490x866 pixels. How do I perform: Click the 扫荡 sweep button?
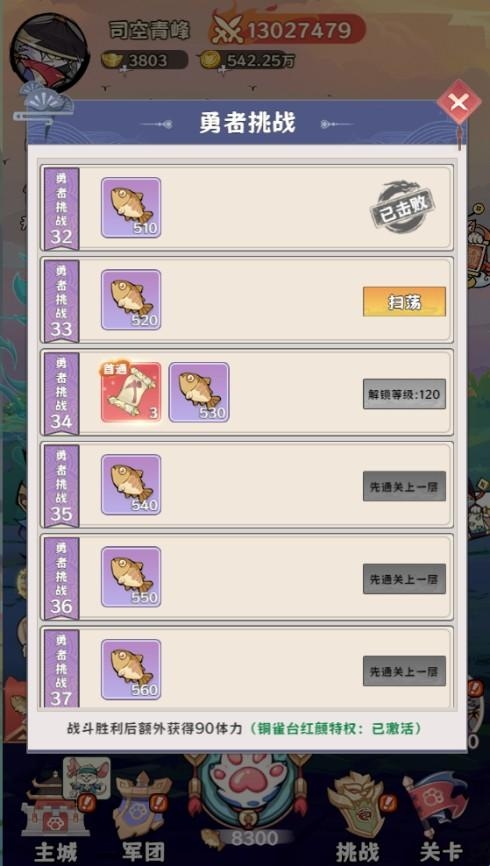tap(404, 302)
